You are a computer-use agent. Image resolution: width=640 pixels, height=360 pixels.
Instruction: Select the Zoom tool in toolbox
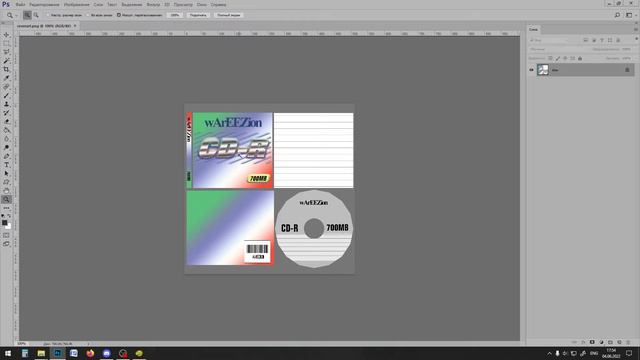(6, 200)
